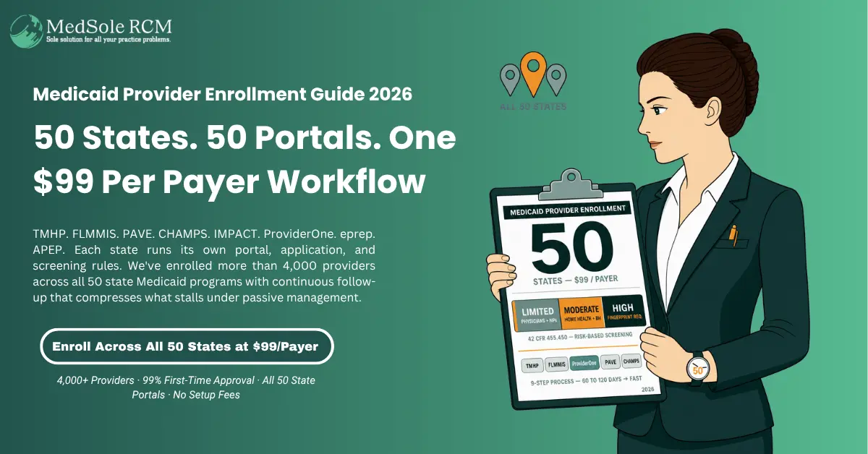Click the orange center map pin
Image resolution: width=868 pixels, height=454 pixels.
533,73
